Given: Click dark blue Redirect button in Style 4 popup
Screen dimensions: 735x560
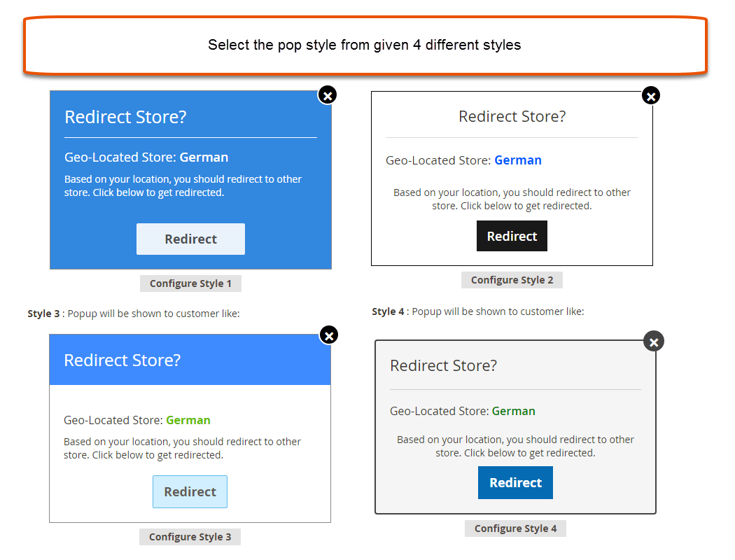Looking at the screenshot, I should pos(516,483).
